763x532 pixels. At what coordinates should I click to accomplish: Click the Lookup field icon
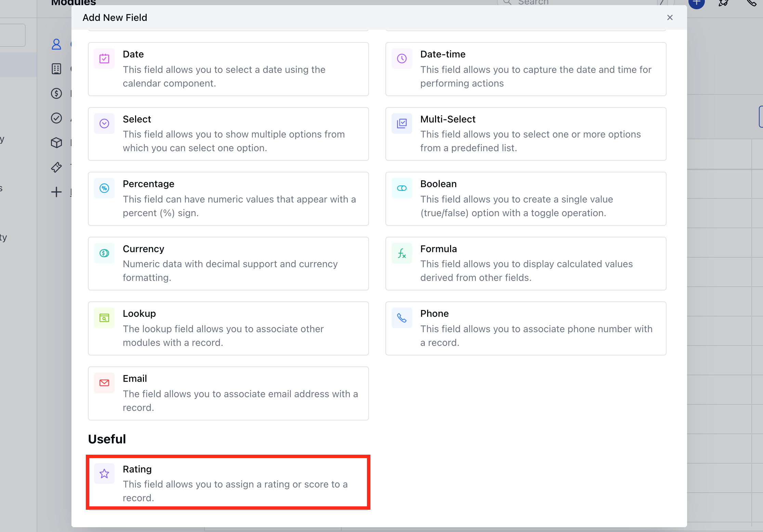[104, 318]
